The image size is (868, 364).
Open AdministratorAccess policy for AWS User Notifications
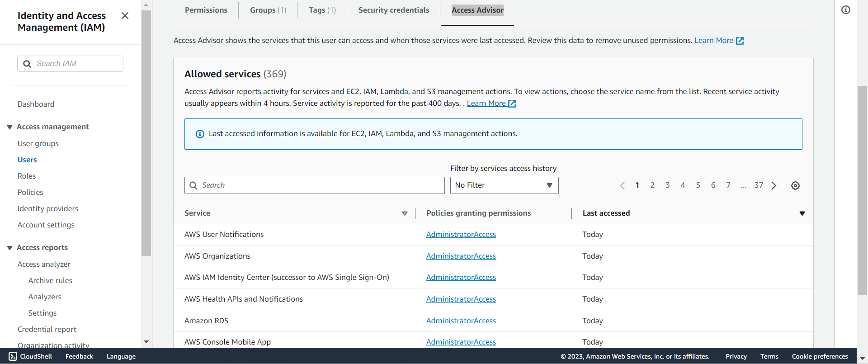(x=461, y=234)
